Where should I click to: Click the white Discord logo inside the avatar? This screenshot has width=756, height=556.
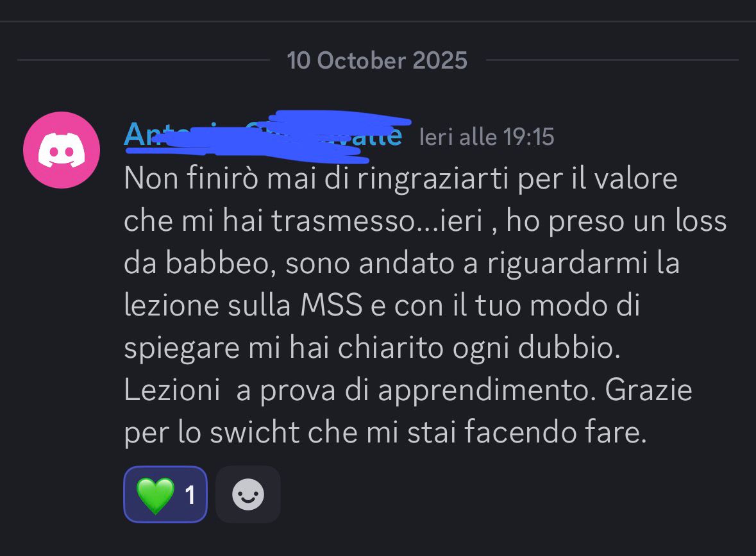pos(62,150)
